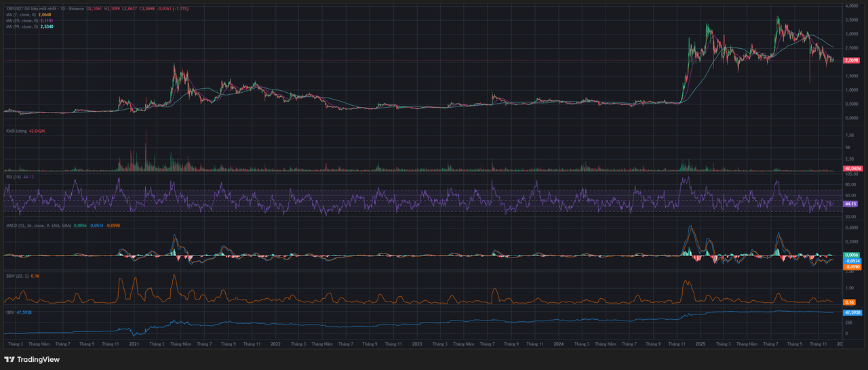868x370 pixels.
Task: Click the 250 OBV axis label
Action: tap(848, 323)
